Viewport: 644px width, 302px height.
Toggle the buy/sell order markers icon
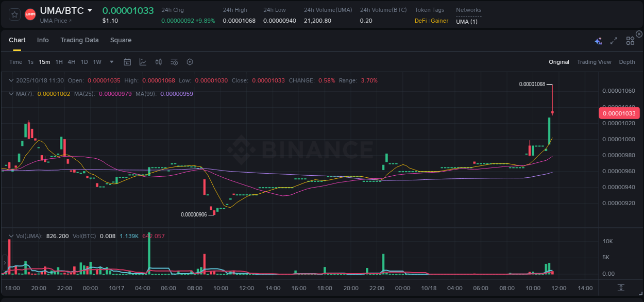(159, 62)
